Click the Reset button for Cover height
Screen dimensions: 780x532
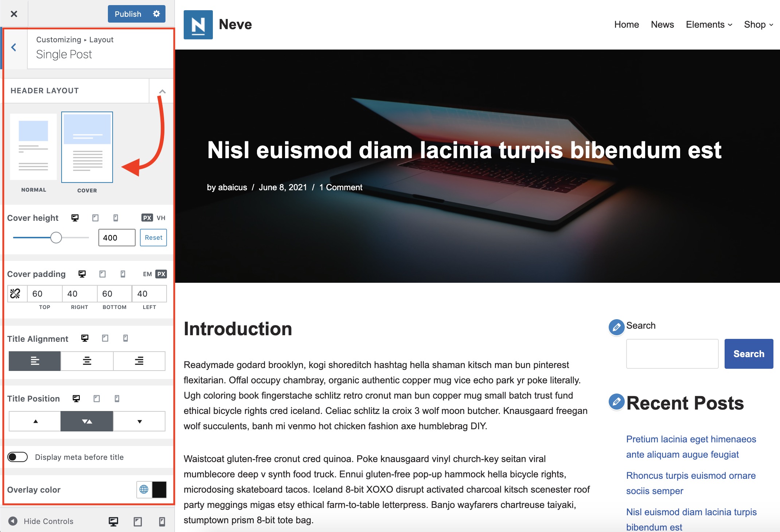[153, 237]
